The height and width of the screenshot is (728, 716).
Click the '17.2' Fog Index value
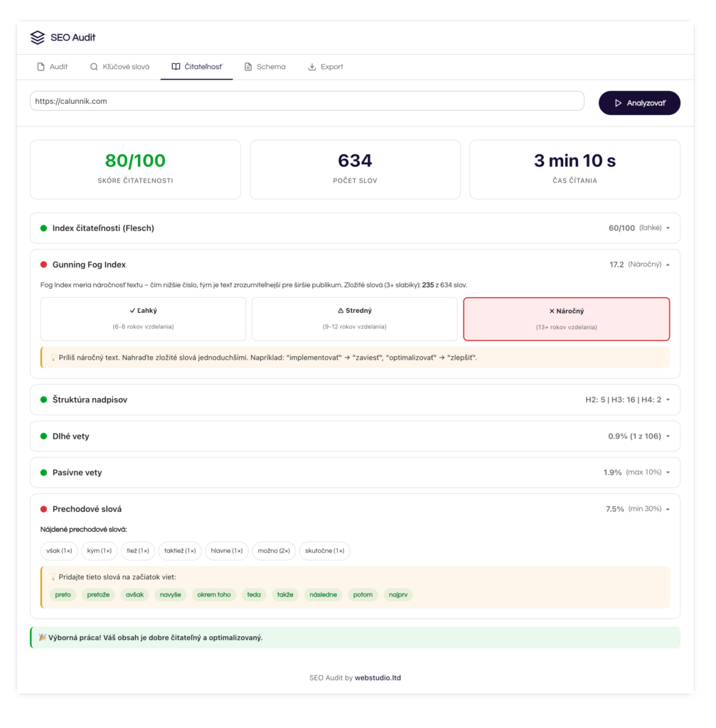(x=616, y=264)
